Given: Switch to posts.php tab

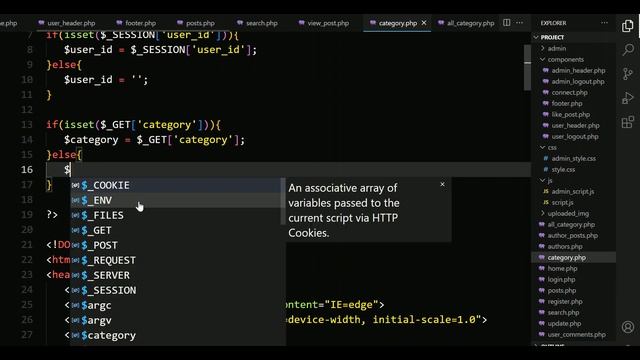Looking at the screenshot, I should [x=196, y=23].
